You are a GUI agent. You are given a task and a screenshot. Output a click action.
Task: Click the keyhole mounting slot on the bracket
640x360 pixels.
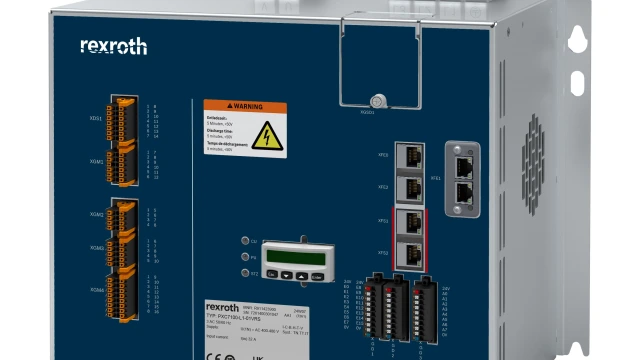point(578,39)
